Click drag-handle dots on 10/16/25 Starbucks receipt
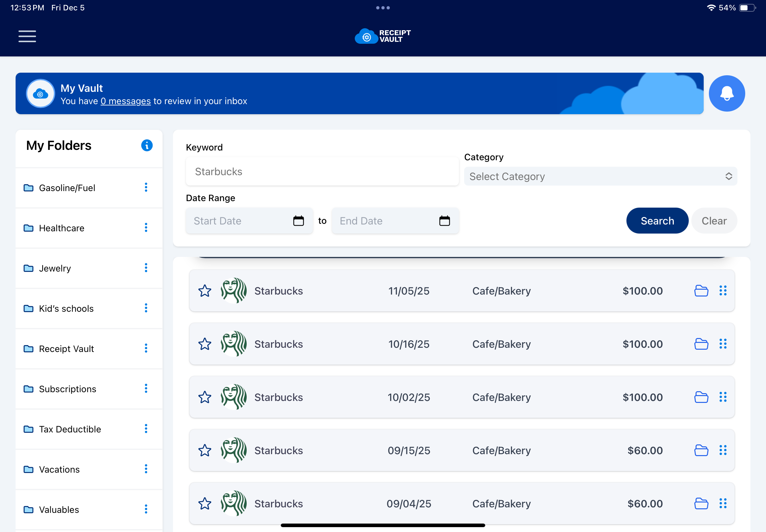The image size is (766, 532). (723, 344)
